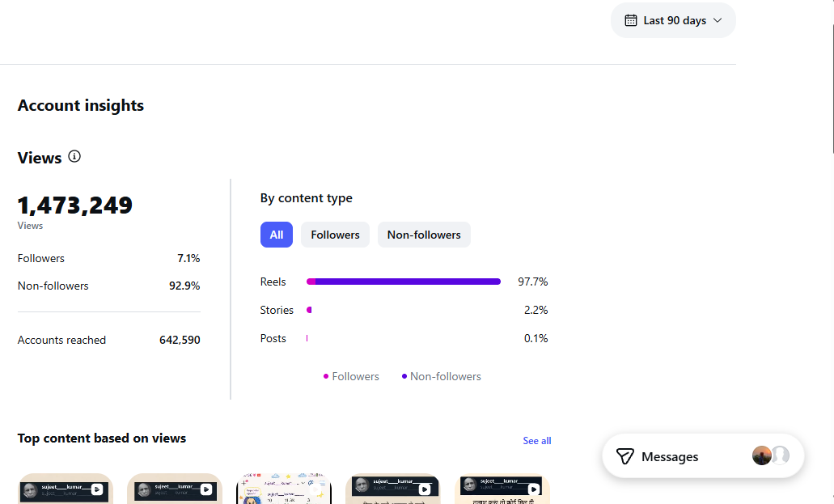Click the Reels views progress bar
834x504 pixels.
pos(404,282)
